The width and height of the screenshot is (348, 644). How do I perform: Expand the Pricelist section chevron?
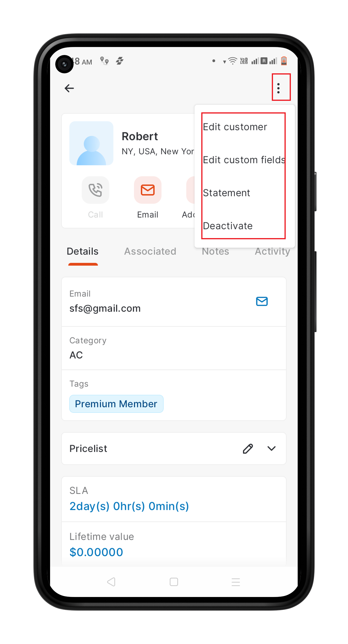271,448
